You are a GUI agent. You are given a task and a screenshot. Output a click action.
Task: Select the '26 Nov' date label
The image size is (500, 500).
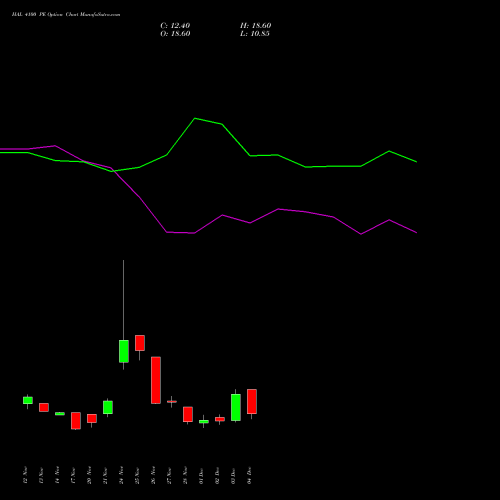(x=154, y=475)
